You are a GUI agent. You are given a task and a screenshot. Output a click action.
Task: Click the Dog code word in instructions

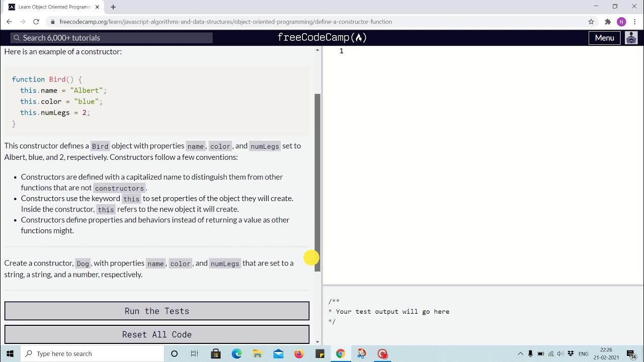[x=83, y=263]
